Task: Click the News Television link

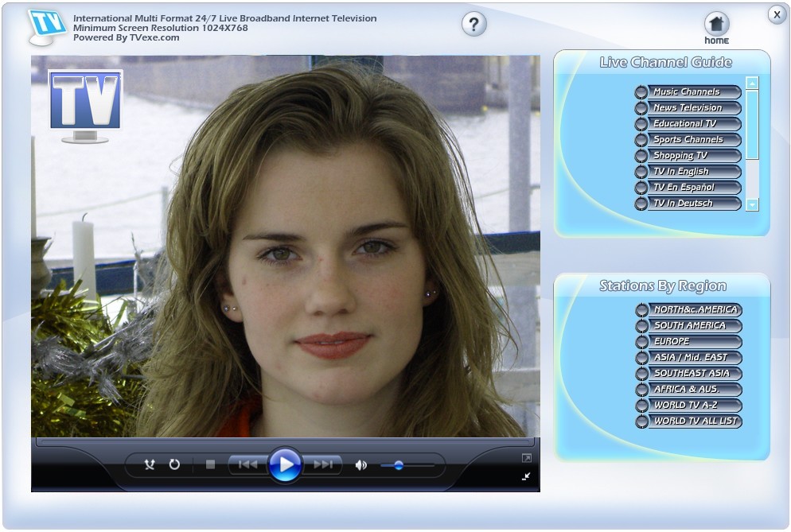Action: coord(688,107)
